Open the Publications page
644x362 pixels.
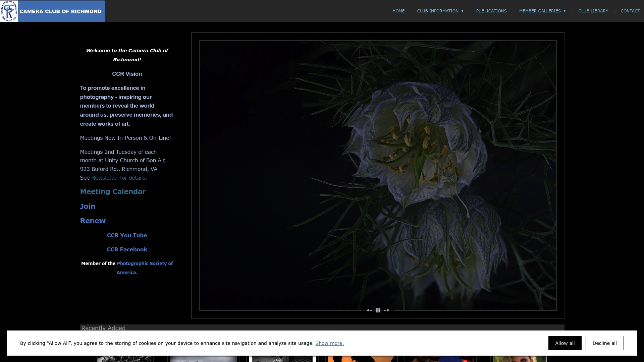click(491, 11)
